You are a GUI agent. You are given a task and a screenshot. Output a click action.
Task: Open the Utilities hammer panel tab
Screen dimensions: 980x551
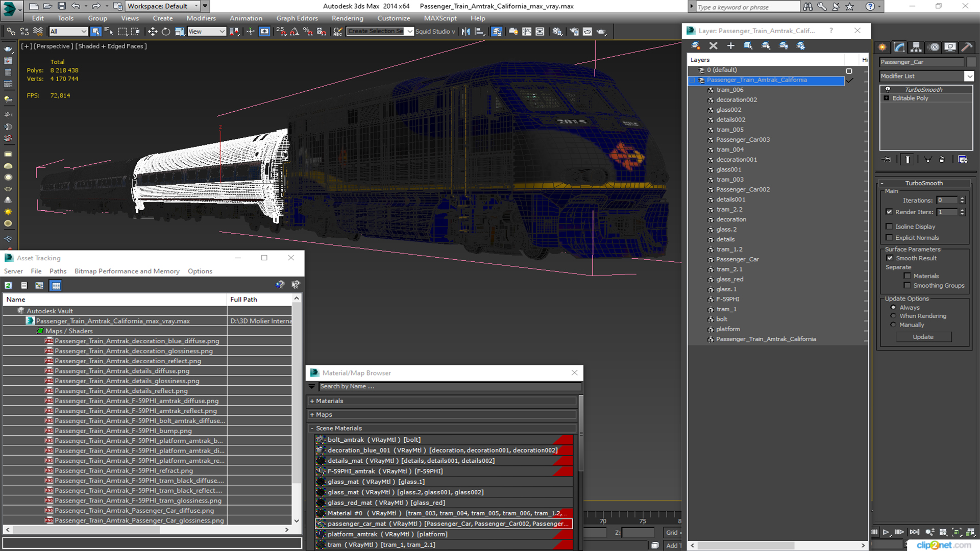tap(967, 47)
